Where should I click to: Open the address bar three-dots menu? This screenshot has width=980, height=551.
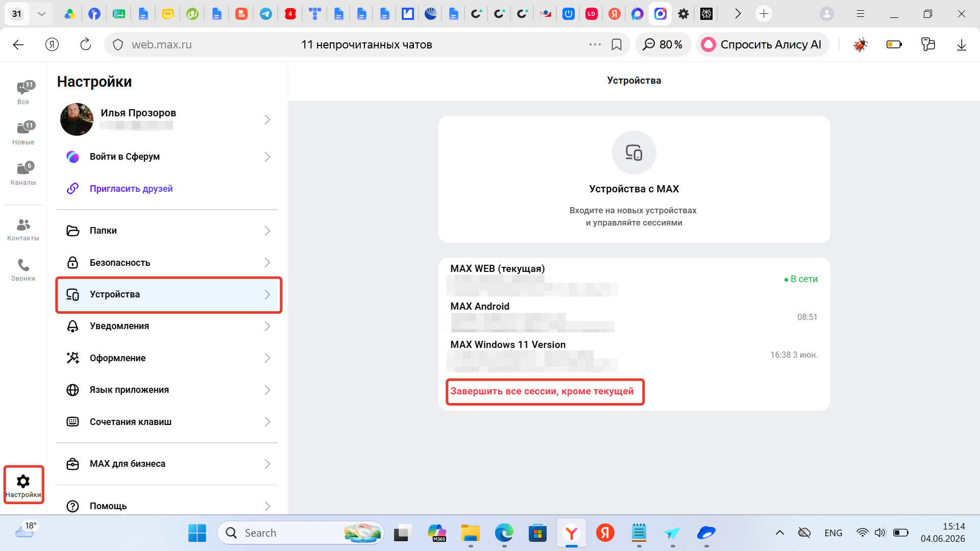point(595,44)
